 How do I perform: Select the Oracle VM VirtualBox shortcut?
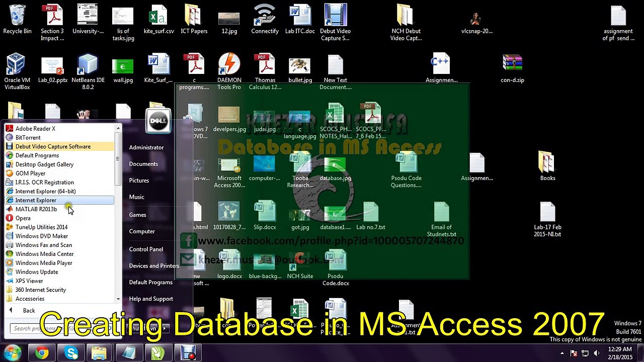(17, 72)
